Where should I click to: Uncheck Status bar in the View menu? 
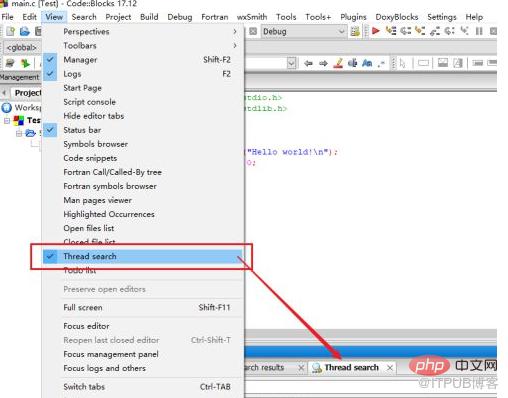point(143,130)
